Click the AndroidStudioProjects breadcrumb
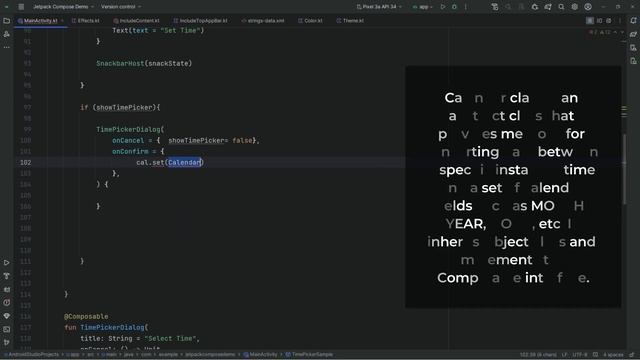Screen dimensions: 640x360 pos(31,355)
